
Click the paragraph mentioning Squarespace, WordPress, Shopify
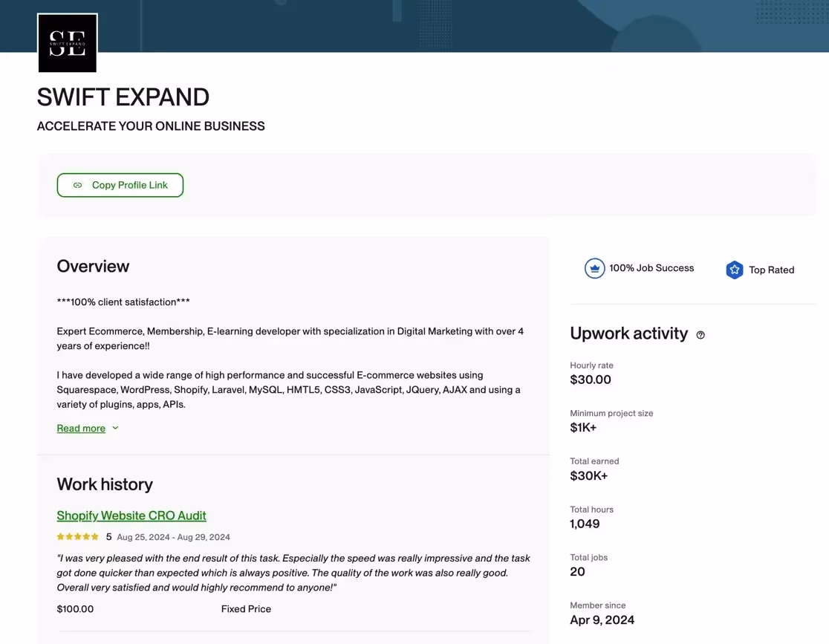pos(289,390)
